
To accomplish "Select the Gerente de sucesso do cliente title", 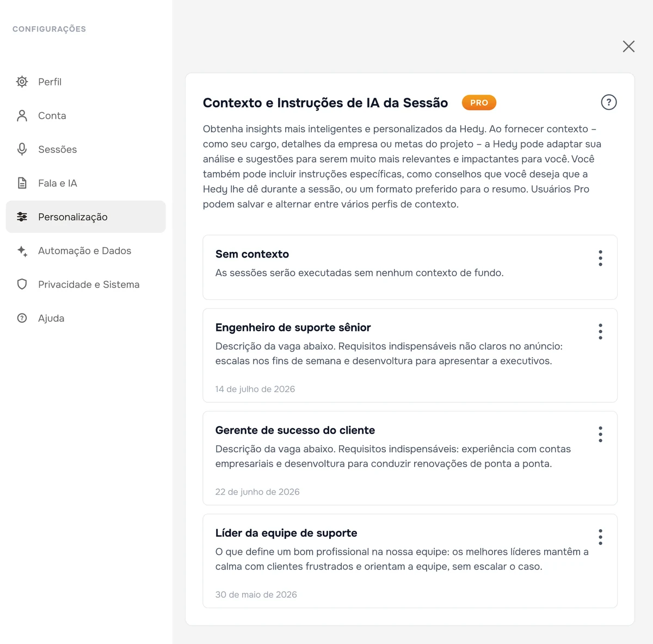I will [295, 431].
